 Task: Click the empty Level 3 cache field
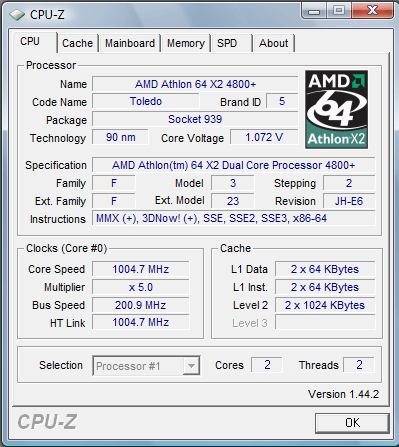325,323
